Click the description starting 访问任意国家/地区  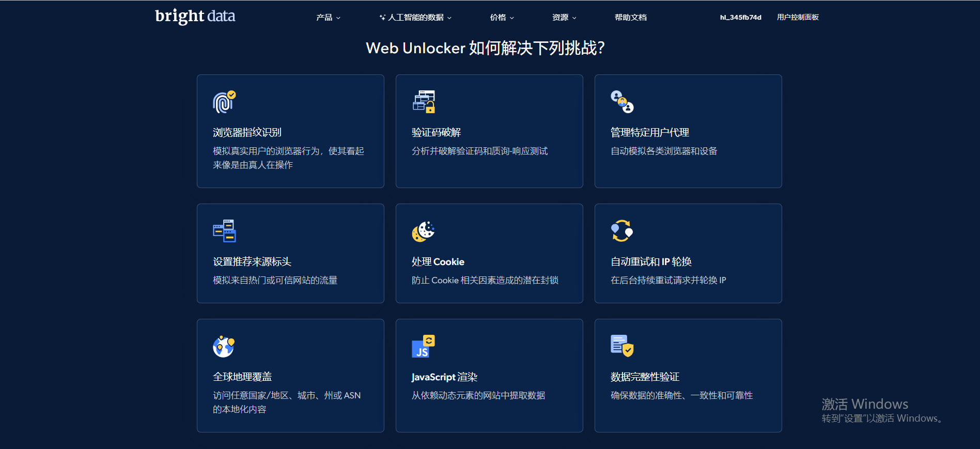pyautogui.click(x=287, y=402)
